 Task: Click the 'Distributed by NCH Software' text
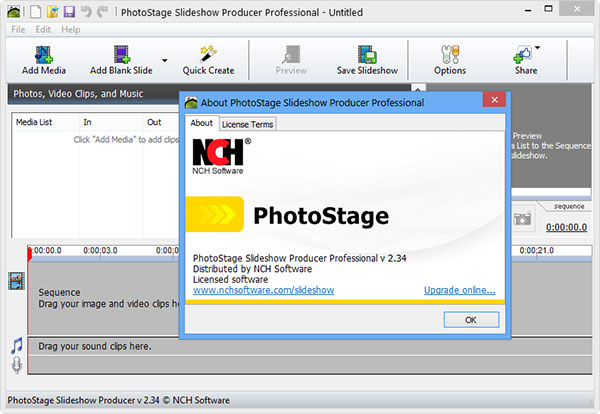[253, 269]
